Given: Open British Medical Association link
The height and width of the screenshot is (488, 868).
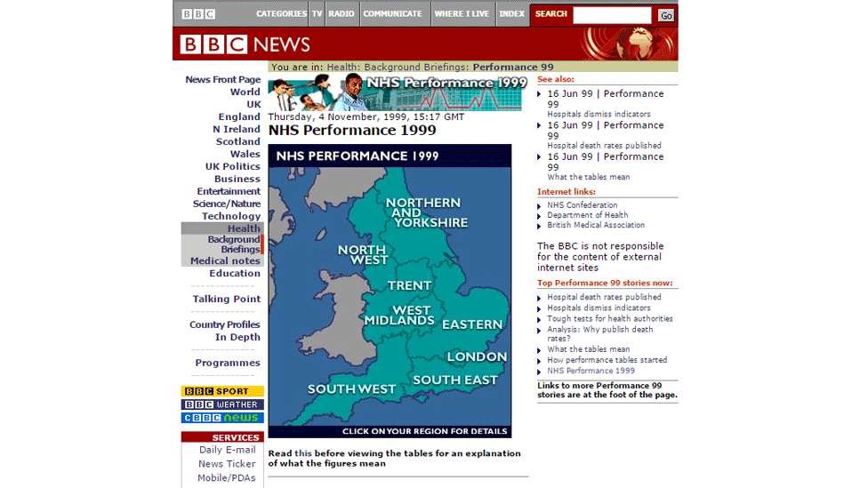Looking at the screenshot, I should click(596, 225).
